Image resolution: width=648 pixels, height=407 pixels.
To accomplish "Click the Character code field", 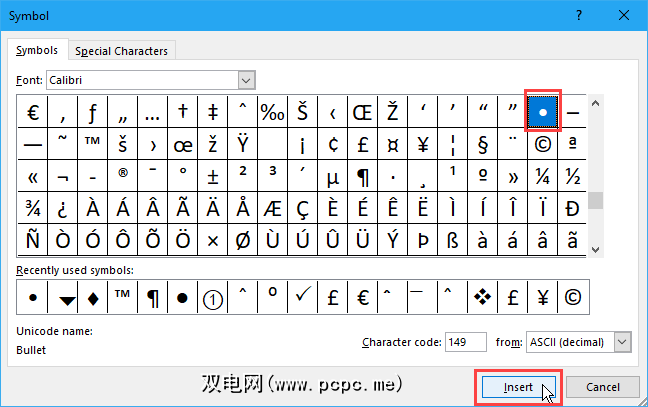I will pos(466,342).
